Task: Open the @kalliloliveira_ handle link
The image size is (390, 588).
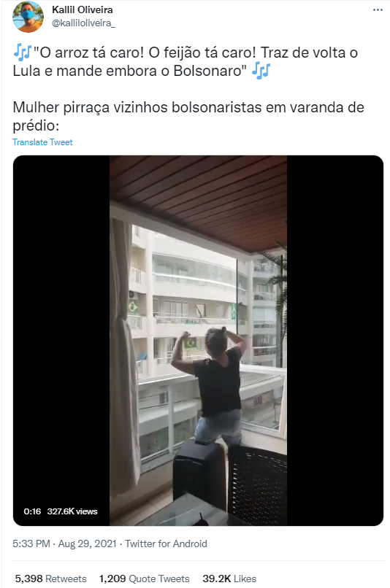Action: (83, 23)
